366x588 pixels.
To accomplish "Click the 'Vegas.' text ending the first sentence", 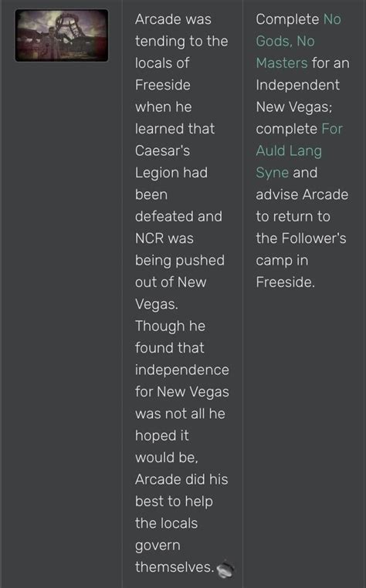I will 157,304.
